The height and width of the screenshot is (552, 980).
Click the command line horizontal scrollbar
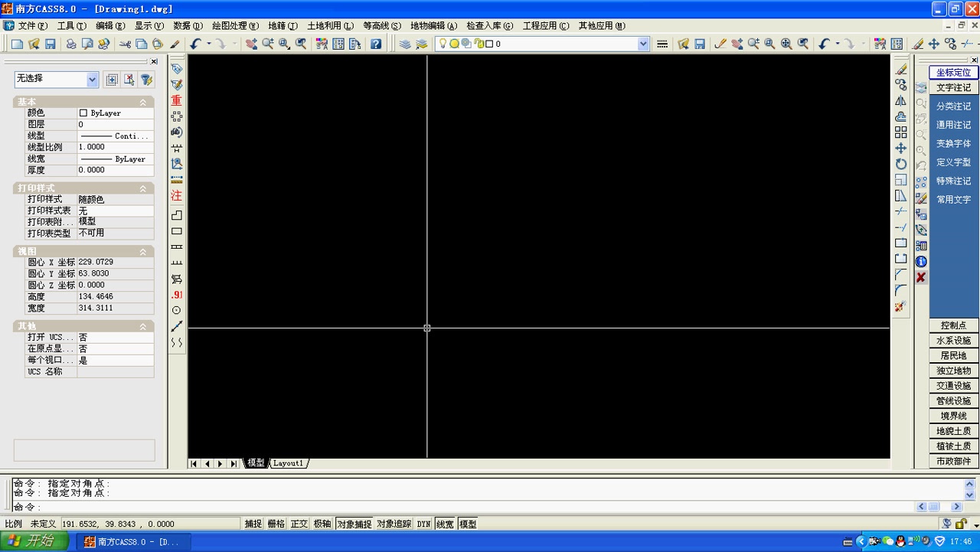pos(939,507)
